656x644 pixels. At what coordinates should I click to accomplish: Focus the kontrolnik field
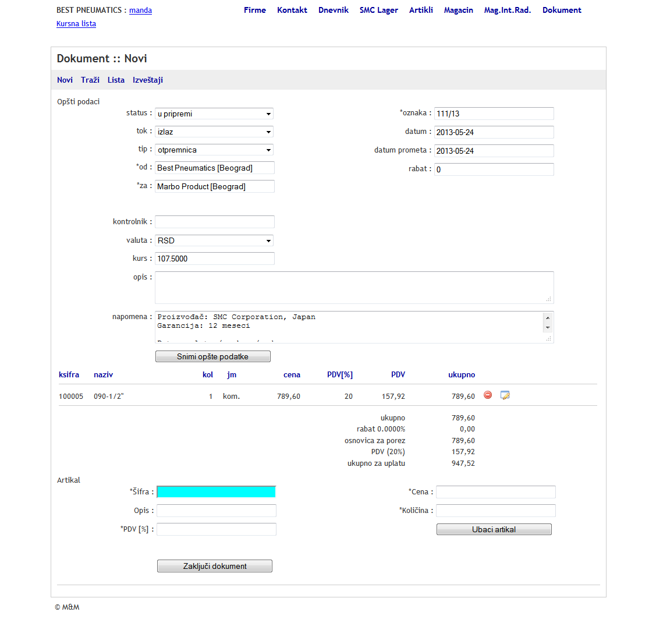click(215, 222)
